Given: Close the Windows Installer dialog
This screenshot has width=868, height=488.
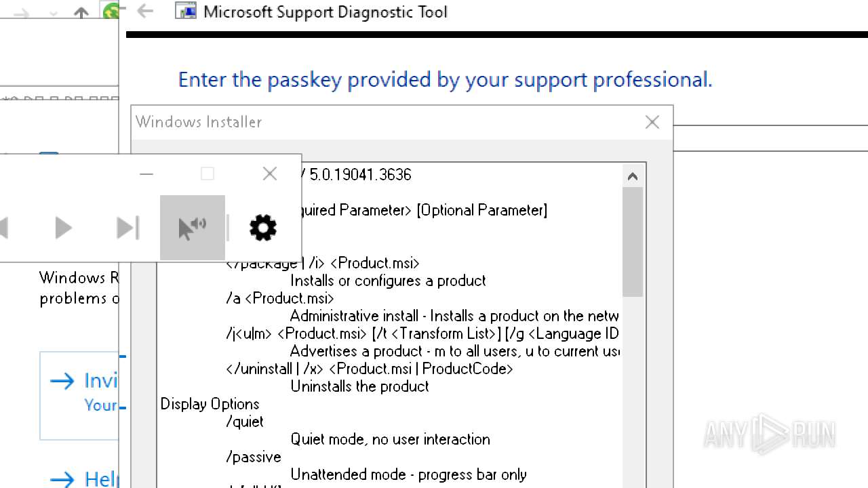Looking at the screenshot, I should coord(652,122).
